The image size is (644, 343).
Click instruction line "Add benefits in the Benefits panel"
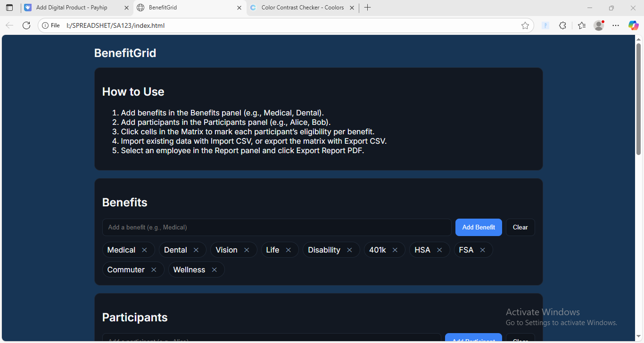coord(223,113)
